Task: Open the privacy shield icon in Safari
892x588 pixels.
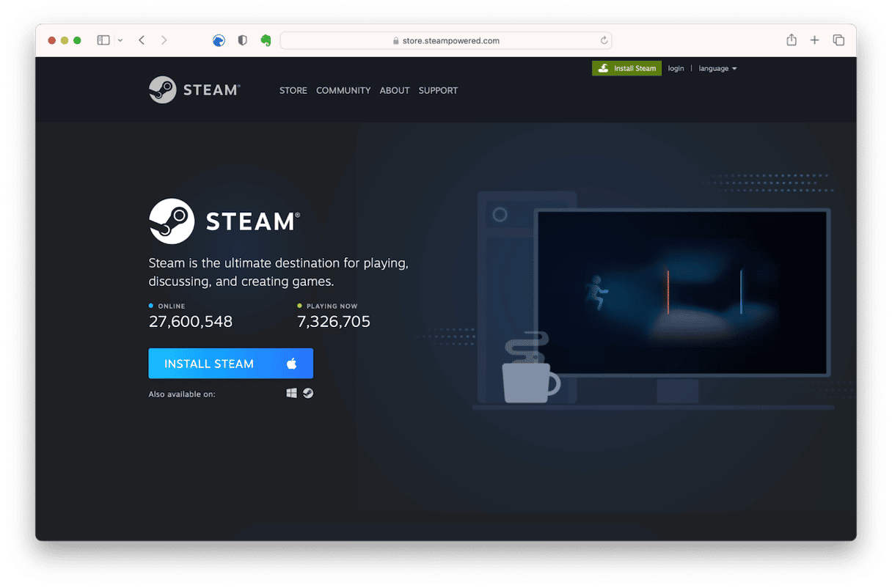Action: [243, 40]
